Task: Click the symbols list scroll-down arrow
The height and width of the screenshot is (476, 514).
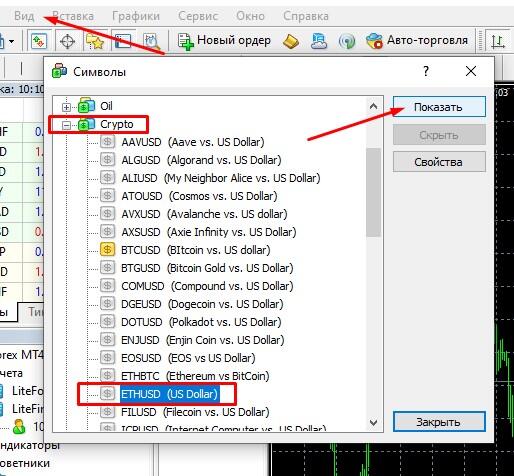Action: [x=373, y=423]
